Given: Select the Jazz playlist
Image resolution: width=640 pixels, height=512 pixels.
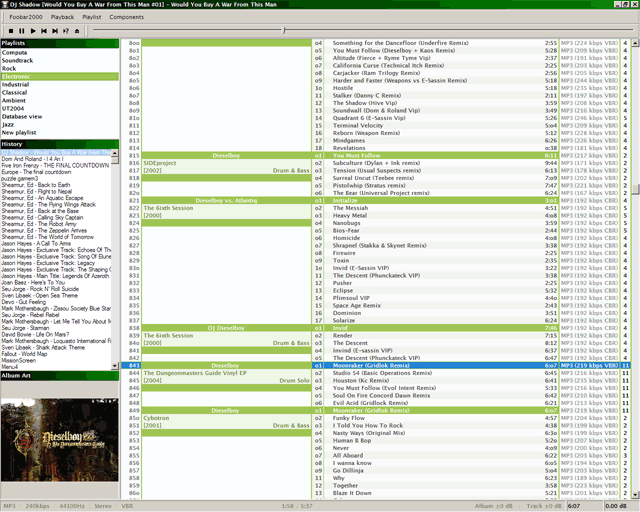Looking at the screenshot, I should [60, 125].
